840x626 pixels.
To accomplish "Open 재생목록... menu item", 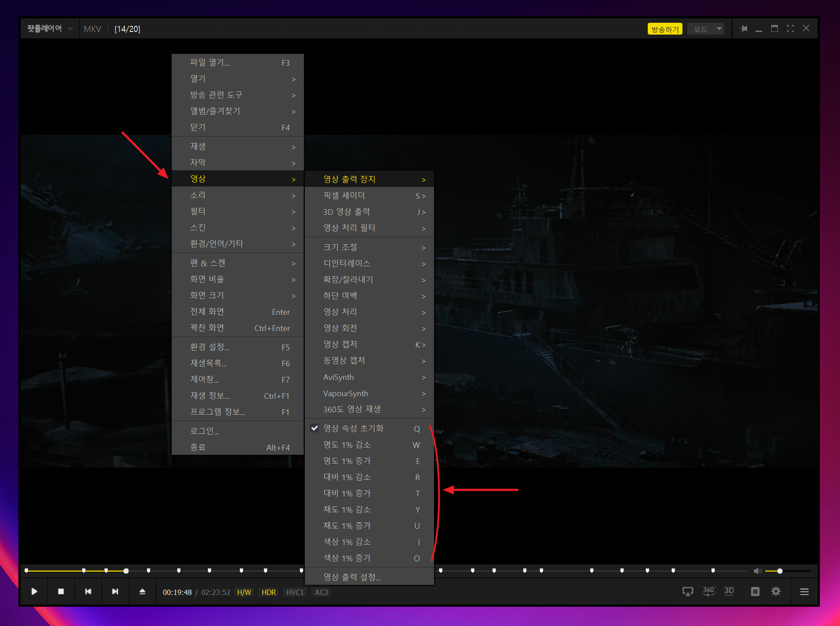I will 238,363.
